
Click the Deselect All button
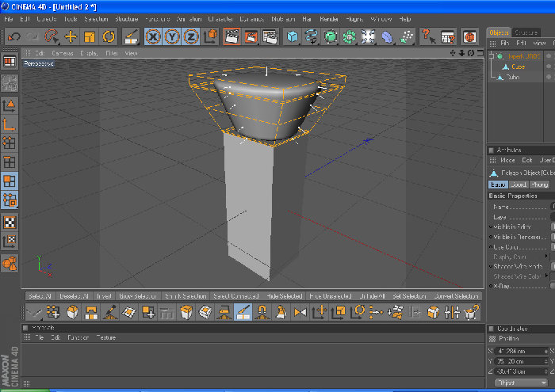click(x=74, y=296)
